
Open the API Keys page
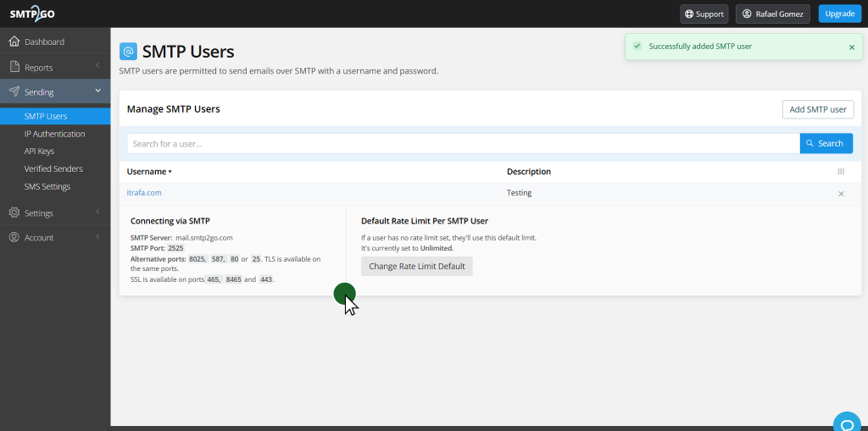point(39,151)
